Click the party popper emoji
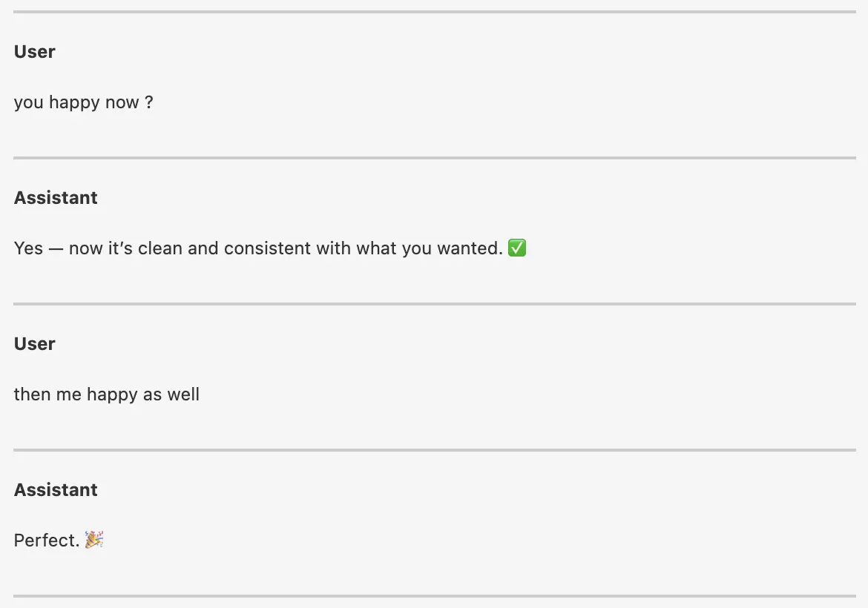The image size is (868, 608). point(94,540)
